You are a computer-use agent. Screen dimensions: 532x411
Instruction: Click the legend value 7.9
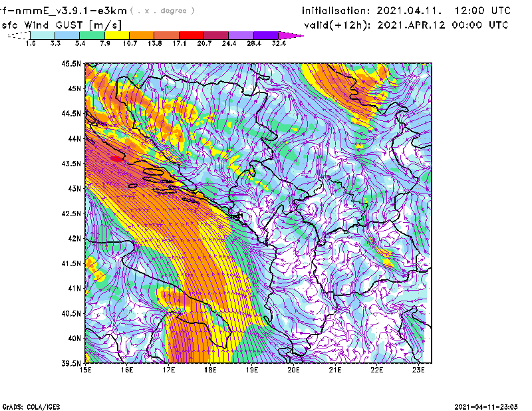(x=105, y=43)
